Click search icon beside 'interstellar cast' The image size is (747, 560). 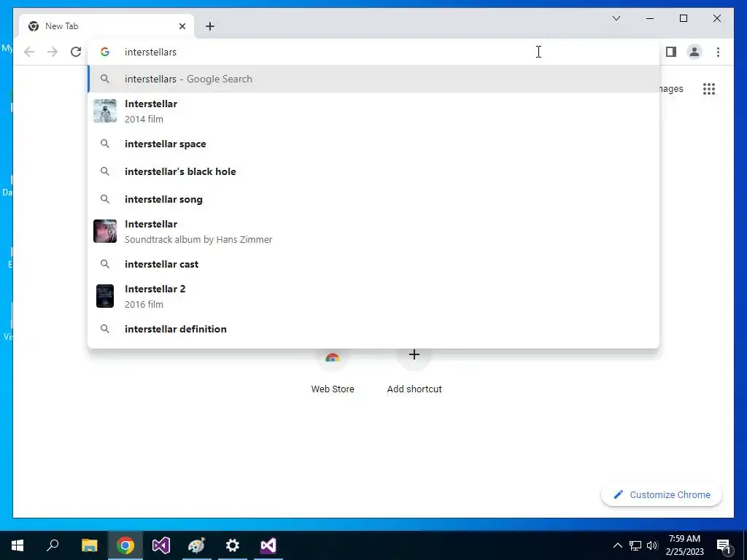coord(105,264)
